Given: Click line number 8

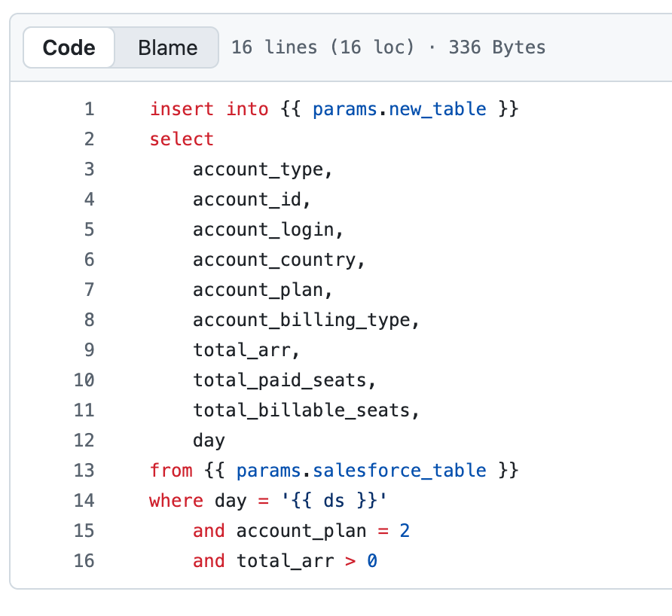Looking at the screenshot, I should (x=89, y=319).
